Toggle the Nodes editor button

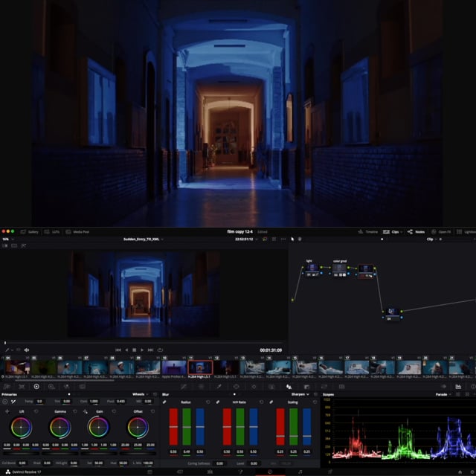[x=416, y=232]
